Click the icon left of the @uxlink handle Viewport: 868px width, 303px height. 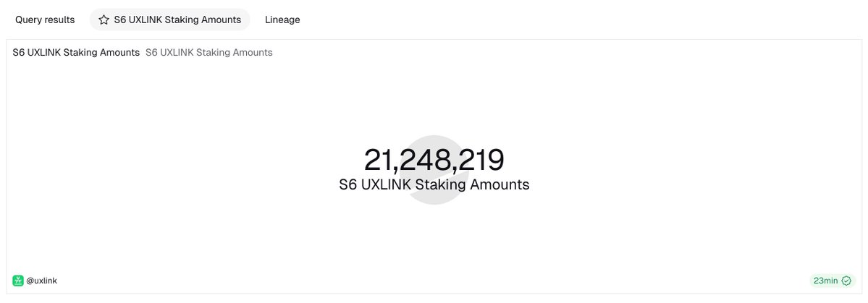[x=18, y=281]
